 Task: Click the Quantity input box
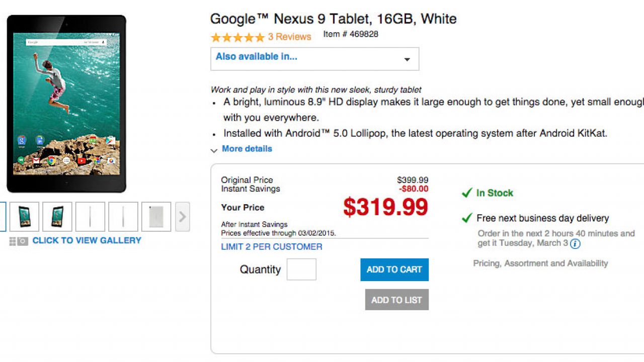click(x=301, y=269)
